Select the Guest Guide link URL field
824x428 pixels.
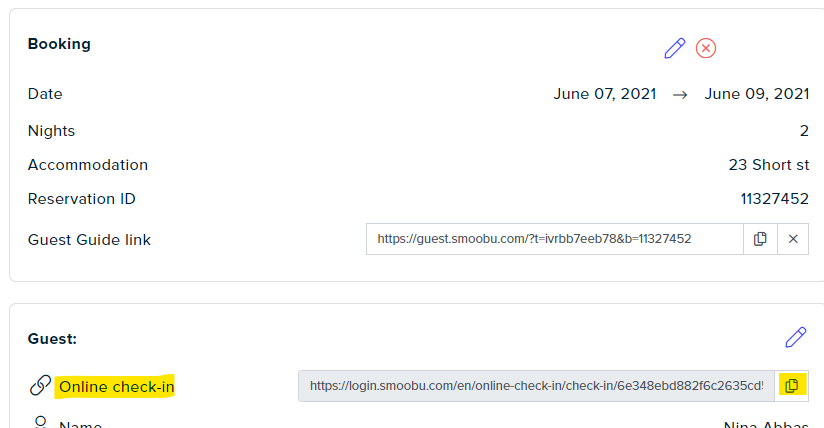(555, 239)
